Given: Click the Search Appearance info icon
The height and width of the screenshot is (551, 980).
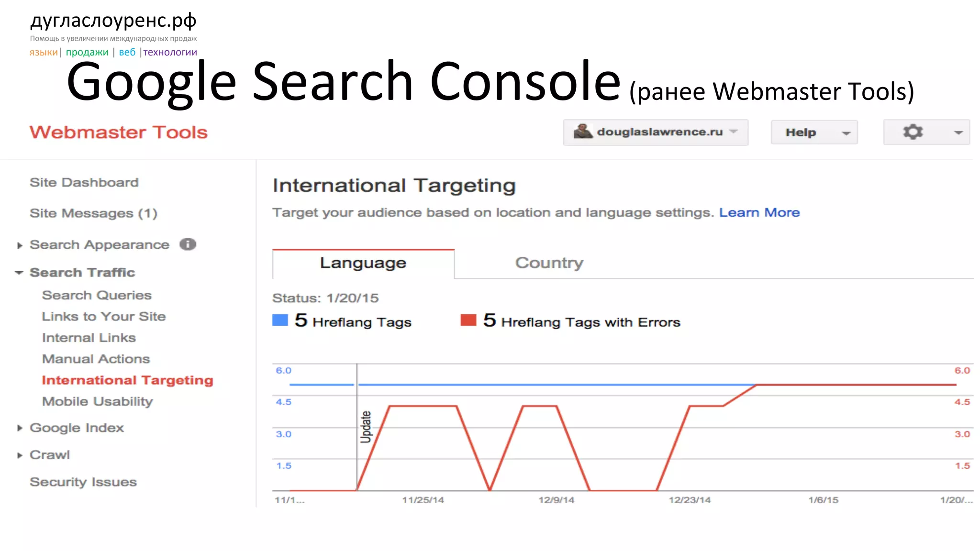Looking at the screenshot, I should coord(188,244).
